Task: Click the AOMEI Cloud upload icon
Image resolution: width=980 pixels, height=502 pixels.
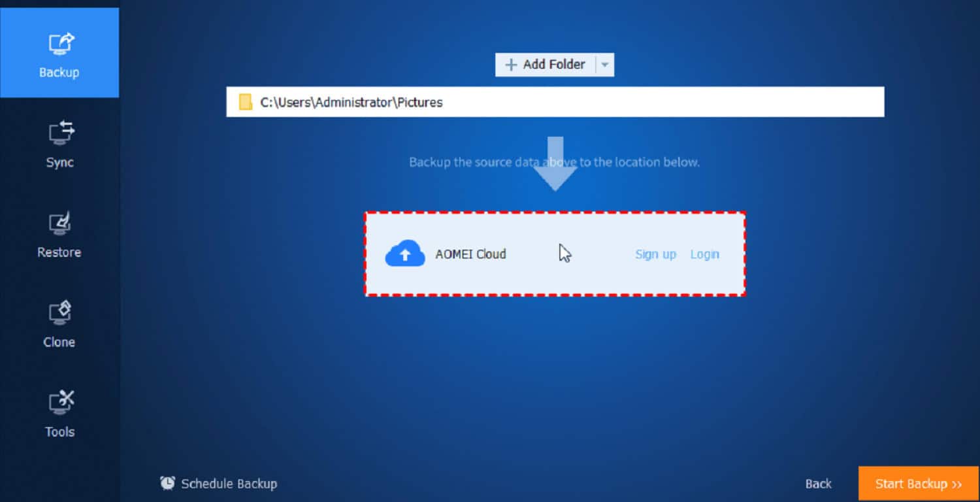Action: [x=405, y=254]
